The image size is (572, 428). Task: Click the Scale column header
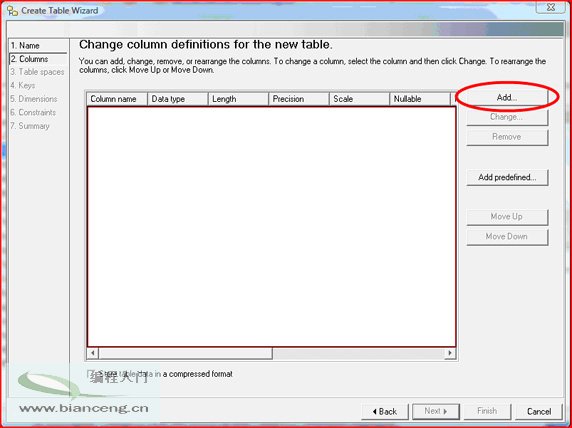[x=359, y=99]
